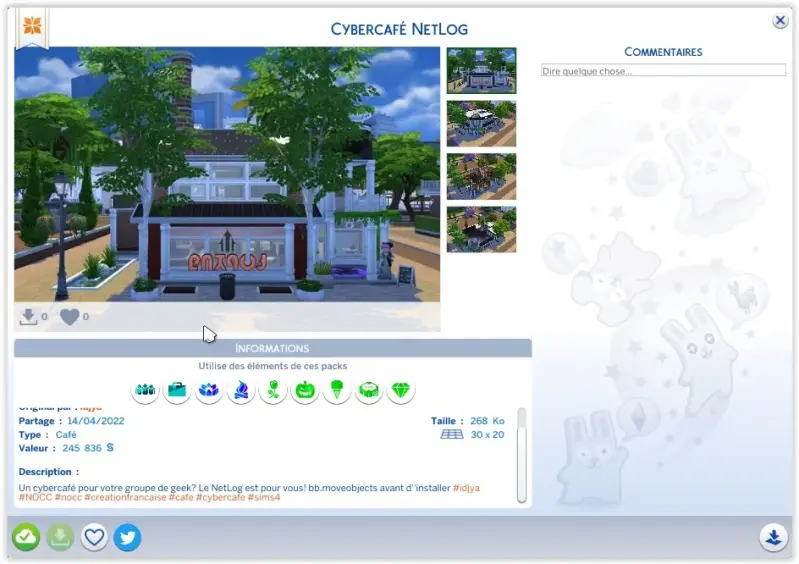Click the Spa Day lotus pack icon
This screenshot has width=799, height=564.
coord(209,391)
